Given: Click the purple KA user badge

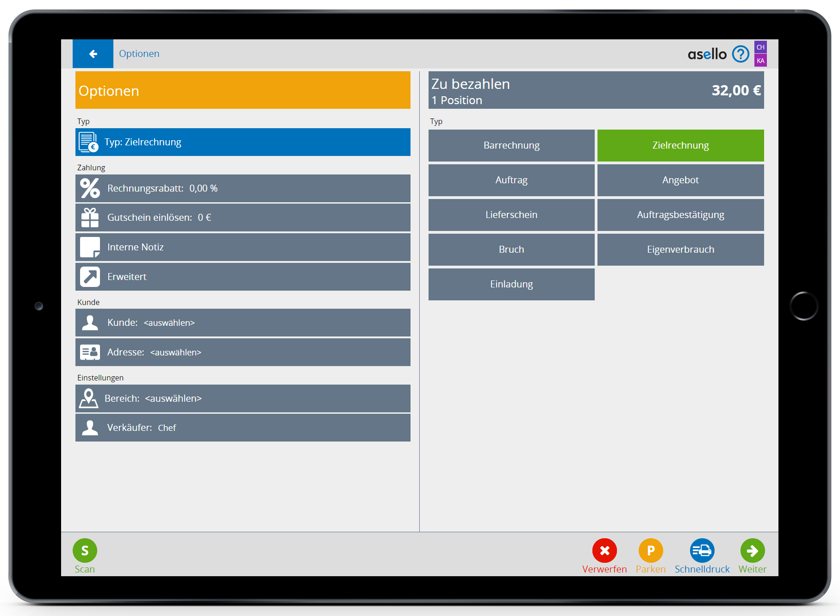Looking at the screenshot, I should pyautogui.click(x=760, y=61).
